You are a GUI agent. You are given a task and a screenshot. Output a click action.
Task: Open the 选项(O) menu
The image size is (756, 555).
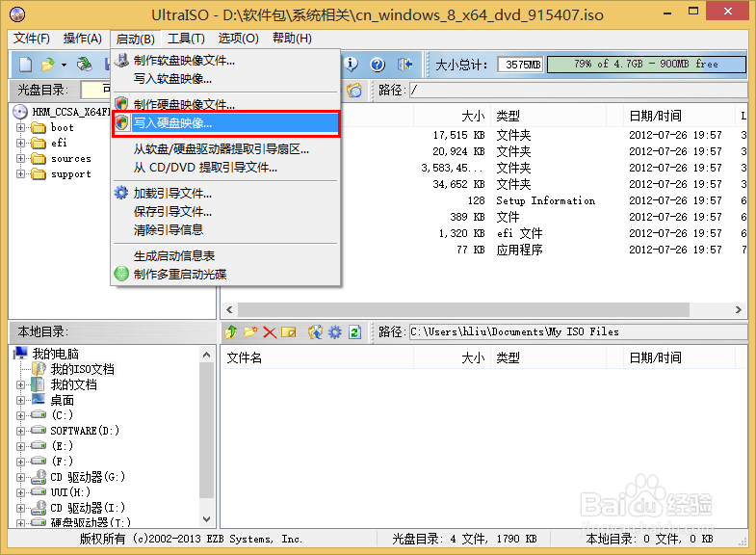click(238, 39)
